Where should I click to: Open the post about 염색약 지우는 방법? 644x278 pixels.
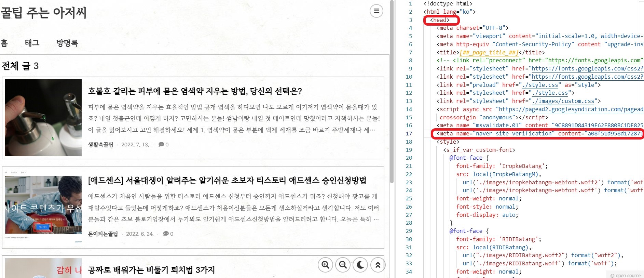point(195,91)
